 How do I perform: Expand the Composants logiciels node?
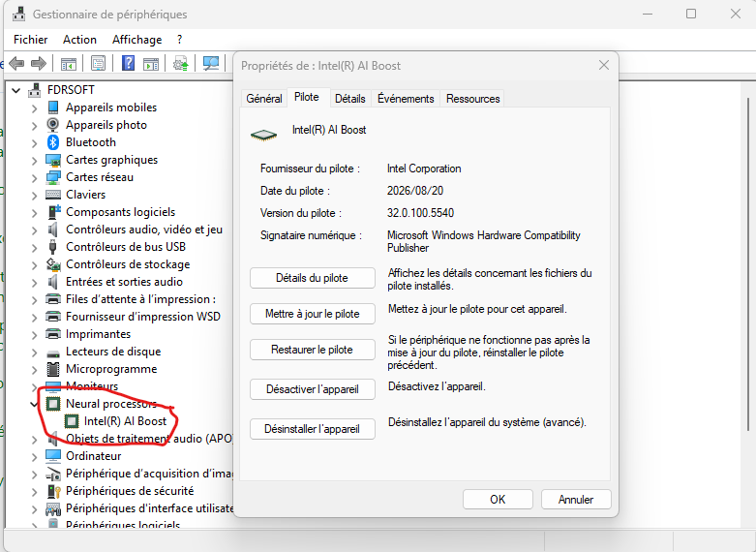34,213
